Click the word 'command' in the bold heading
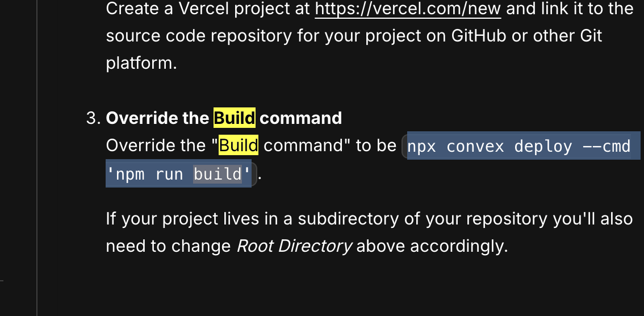Image resolution: width=644 pixels, height=316 pixels. pyautogui.click(x=300, y=118)
